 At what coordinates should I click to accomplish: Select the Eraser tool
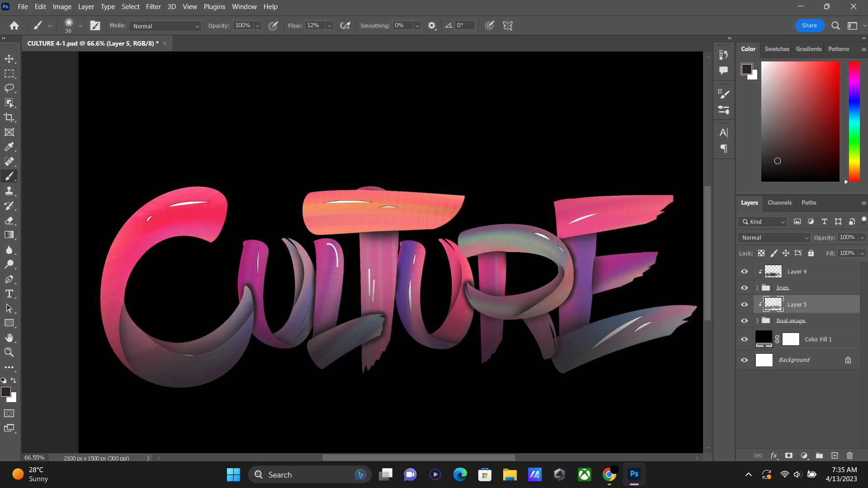pyautogui.click(x=9, y=221)
